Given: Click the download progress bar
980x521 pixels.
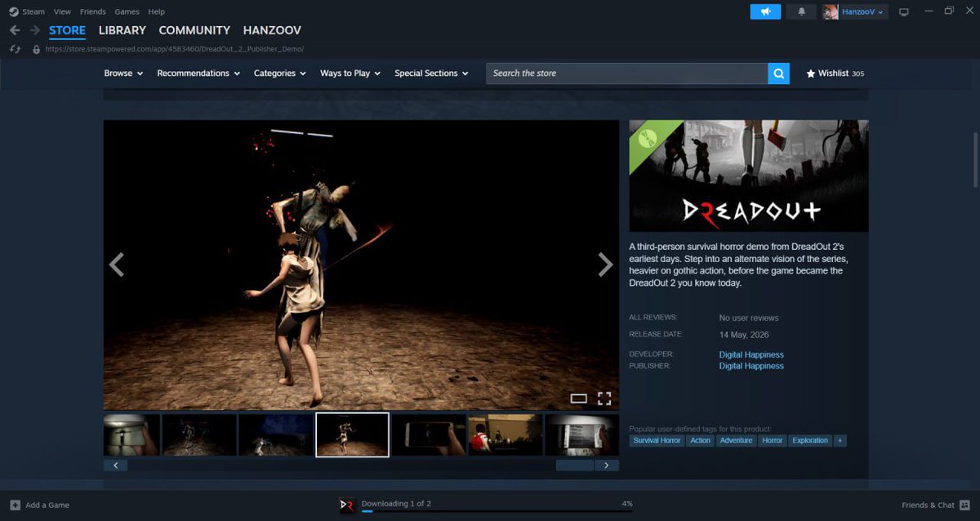Looking at the screenshot, I should pyautogui.click(x=497, y=511).
